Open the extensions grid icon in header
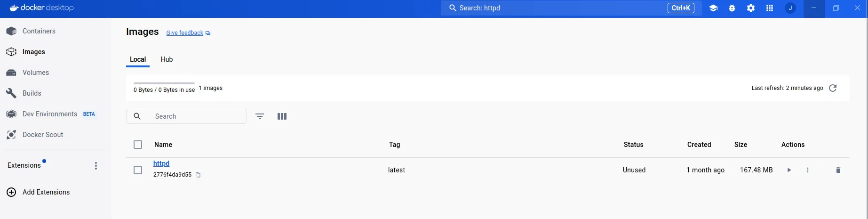868x219 pixels. point(770,8)
